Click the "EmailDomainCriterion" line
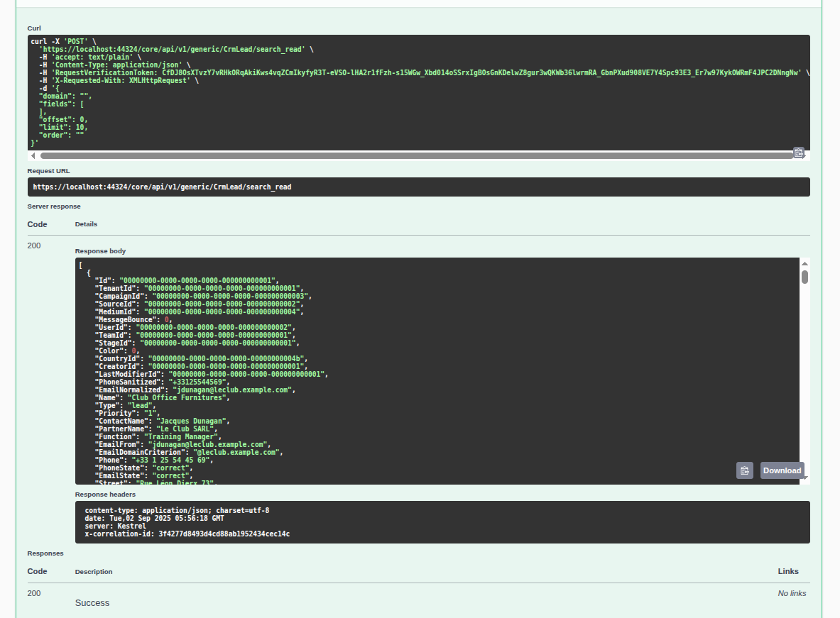This screenshot has width=840, height=618. pos(189,453)
